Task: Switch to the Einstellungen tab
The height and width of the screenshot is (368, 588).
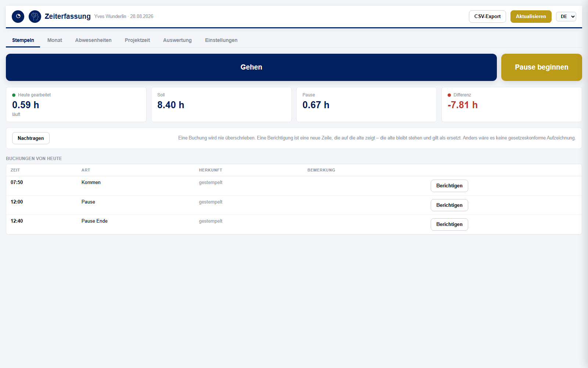Action: click(221, 40)
